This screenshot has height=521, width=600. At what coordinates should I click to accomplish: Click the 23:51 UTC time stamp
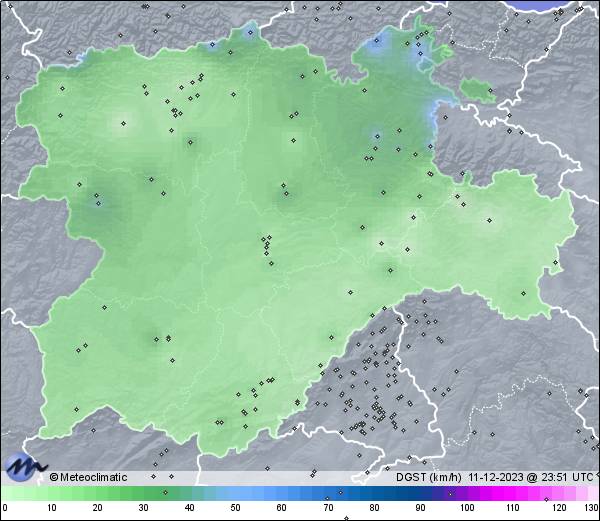[565, 477]
